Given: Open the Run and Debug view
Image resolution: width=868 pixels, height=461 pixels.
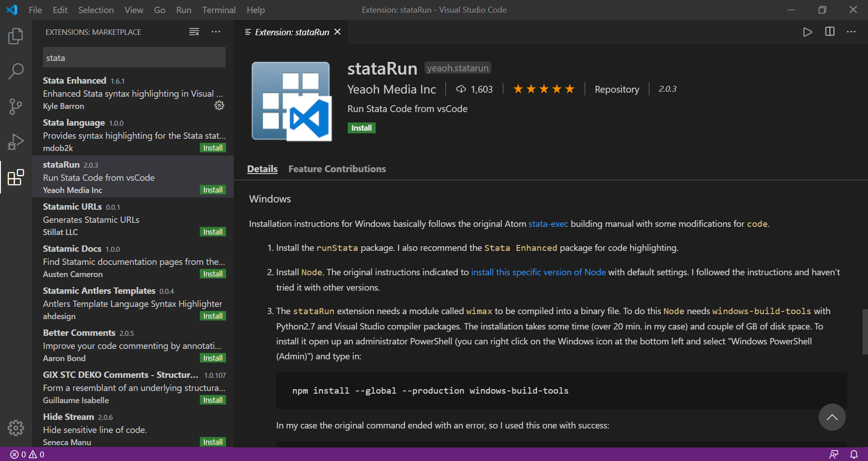Looking at the screenshot, I should [x=16, y=141].
